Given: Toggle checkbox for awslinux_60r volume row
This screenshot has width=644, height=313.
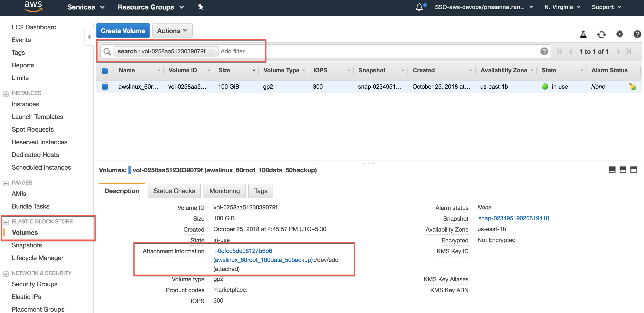Looking at the screenshot, I should click(x=105, y=86).
